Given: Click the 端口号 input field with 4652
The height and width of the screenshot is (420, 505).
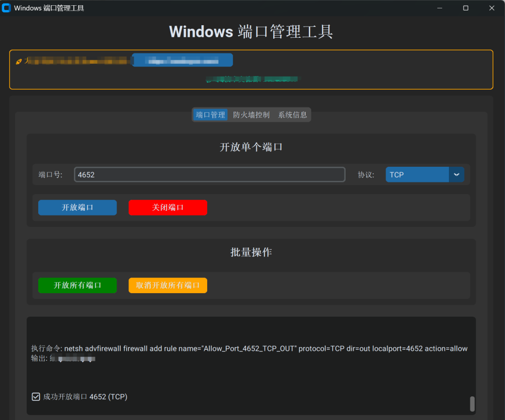Looking at the screenshot, I should pyautogui.click(x=210, y=175).
